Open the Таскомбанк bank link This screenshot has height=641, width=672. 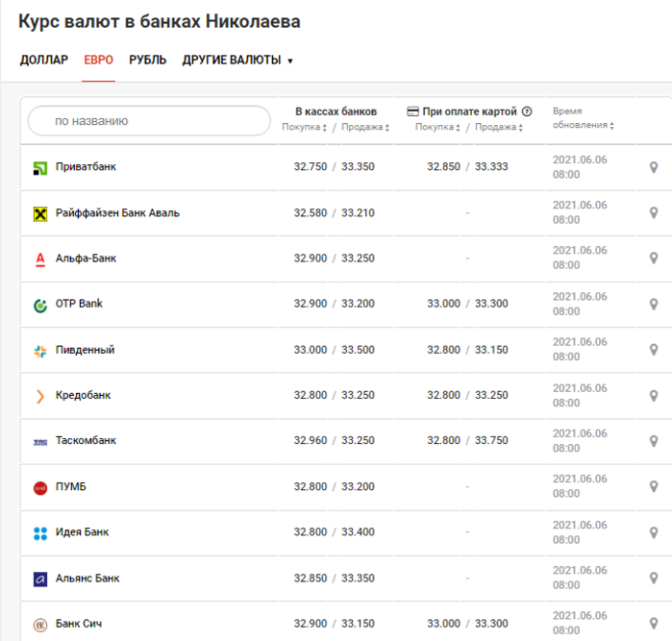click(86, 440)
